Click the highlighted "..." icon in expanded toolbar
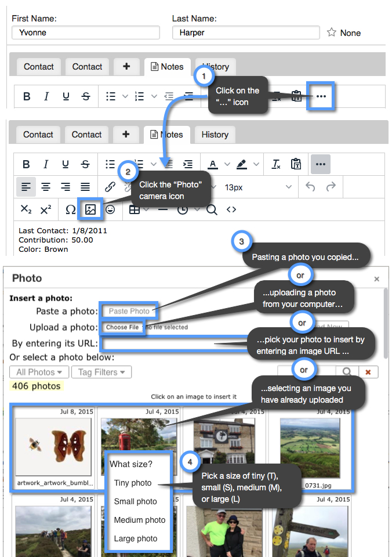This screenshot has height=557, width=392. tap(321, 164)
